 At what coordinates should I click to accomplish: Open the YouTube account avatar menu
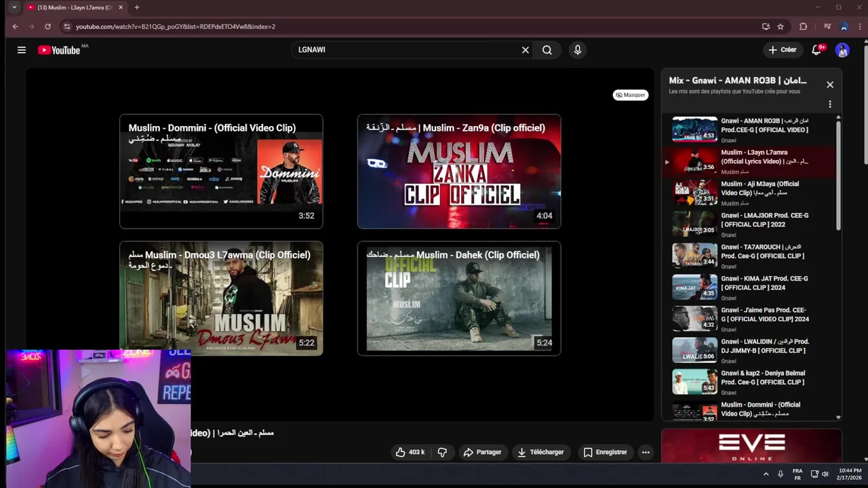[842, 50]
